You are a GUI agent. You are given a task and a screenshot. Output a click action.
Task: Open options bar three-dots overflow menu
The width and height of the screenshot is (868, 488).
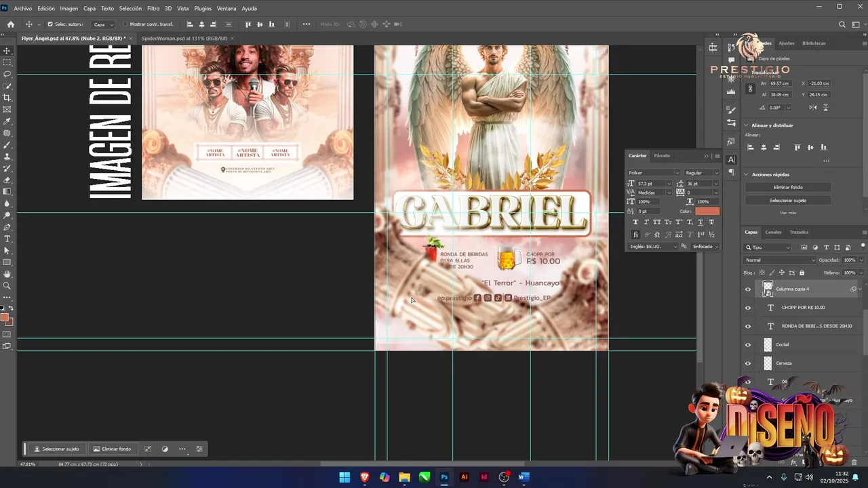click(307, 24)
